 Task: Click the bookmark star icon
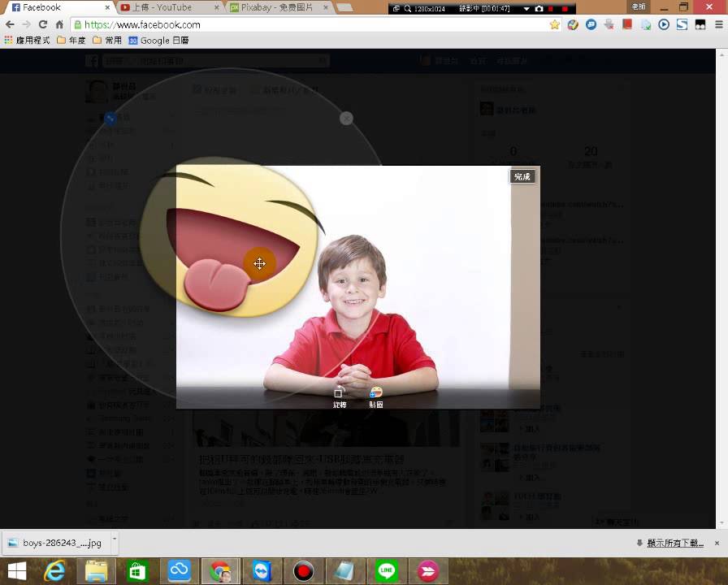pyautogui.click(x=554, y=24)
